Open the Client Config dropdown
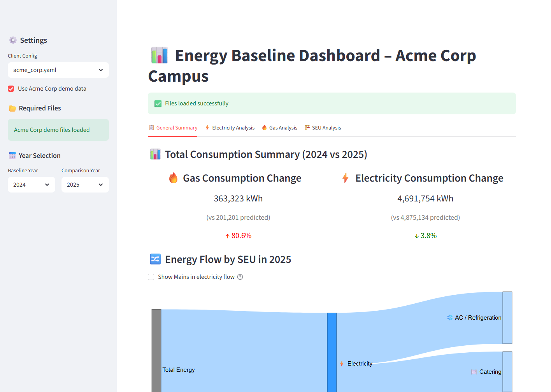 58,70
